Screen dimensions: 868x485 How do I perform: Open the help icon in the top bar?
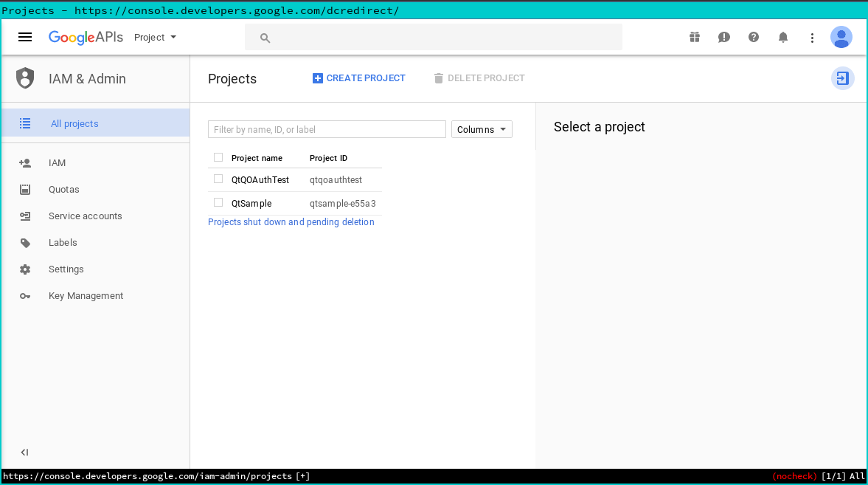point(753,37)
